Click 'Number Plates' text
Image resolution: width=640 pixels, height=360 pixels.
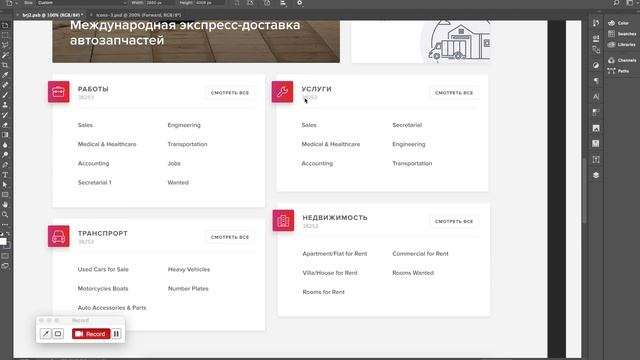pos(188,289)
